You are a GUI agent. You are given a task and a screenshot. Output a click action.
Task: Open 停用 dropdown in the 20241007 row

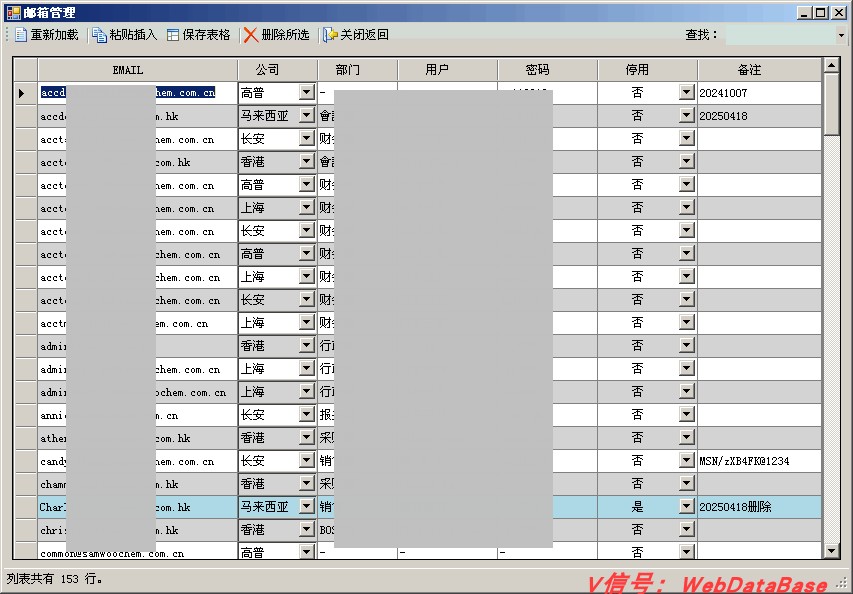pos(687,92)
